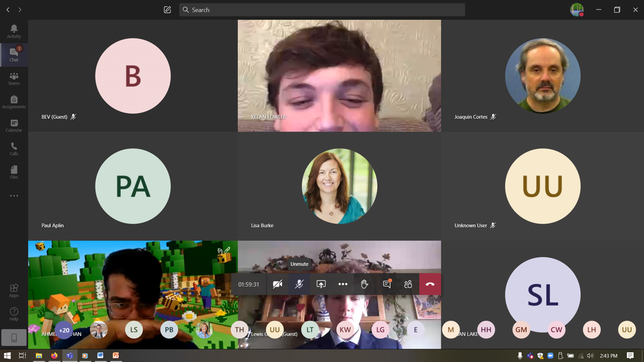Select the HH participant bubble
The image size is (644, 362).
[x=486, y=330]
